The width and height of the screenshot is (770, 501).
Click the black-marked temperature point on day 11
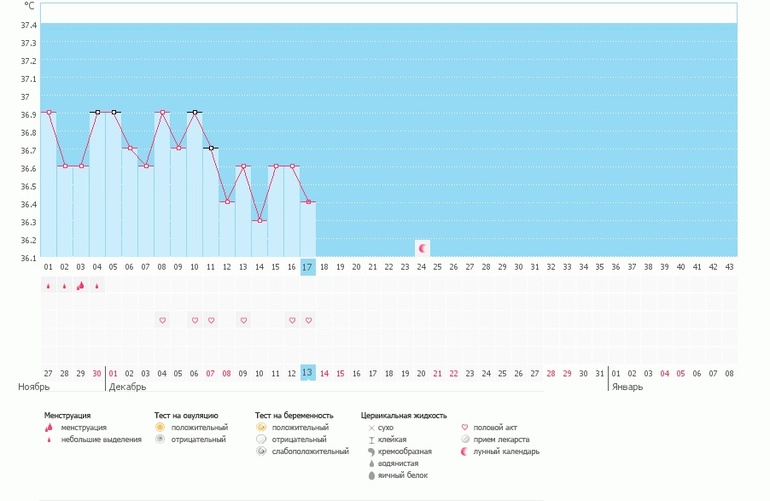(211, 148)
